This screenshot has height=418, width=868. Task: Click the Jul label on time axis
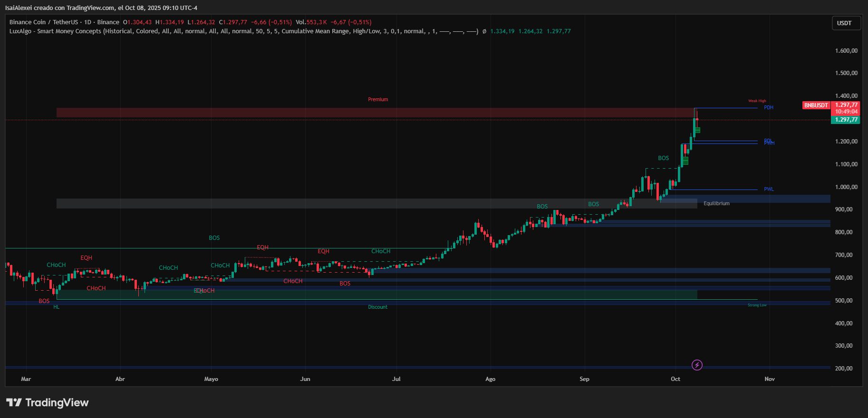click(396, 379)
